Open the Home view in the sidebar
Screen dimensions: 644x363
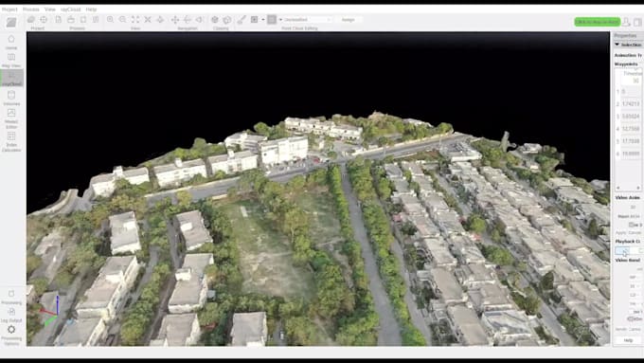11,42
